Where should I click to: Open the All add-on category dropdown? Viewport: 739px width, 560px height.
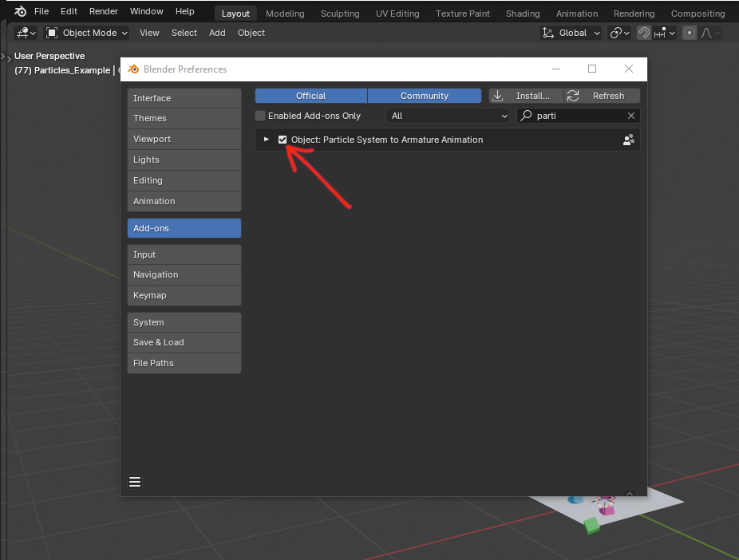coord(448,116)
